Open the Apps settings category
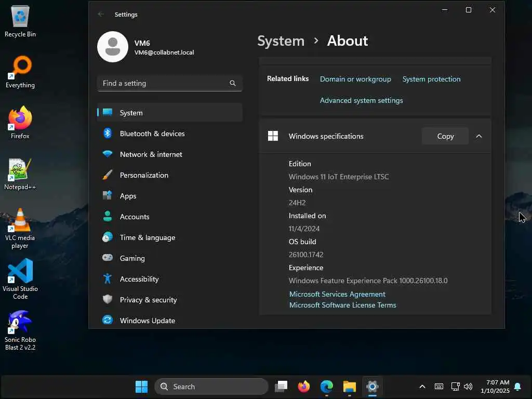The image size is (532, 399). 170,196
